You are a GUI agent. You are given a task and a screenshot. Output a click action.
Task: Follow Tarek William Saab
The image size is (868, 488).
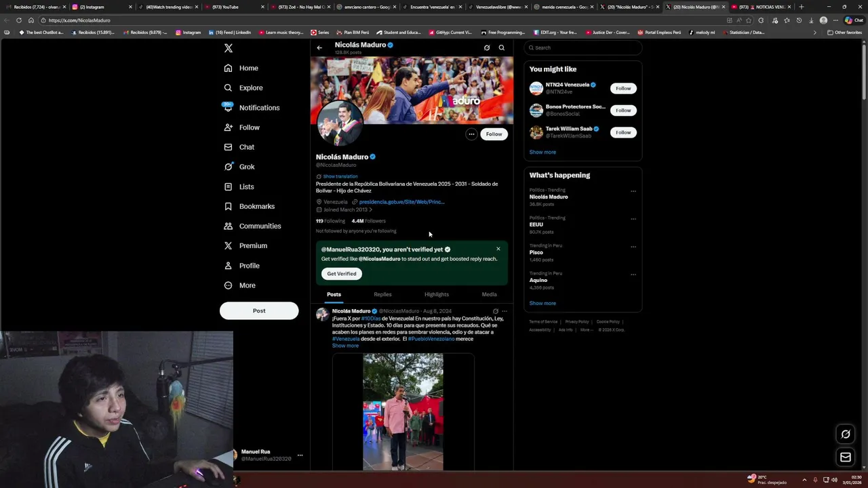(x=623, y=133)
